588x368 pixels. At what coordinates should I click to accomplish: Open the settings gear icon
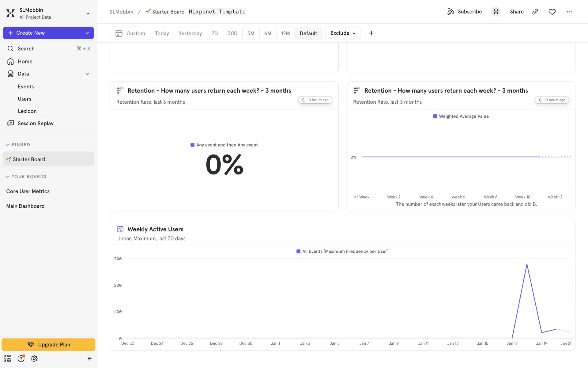click(x=34, y=358)
